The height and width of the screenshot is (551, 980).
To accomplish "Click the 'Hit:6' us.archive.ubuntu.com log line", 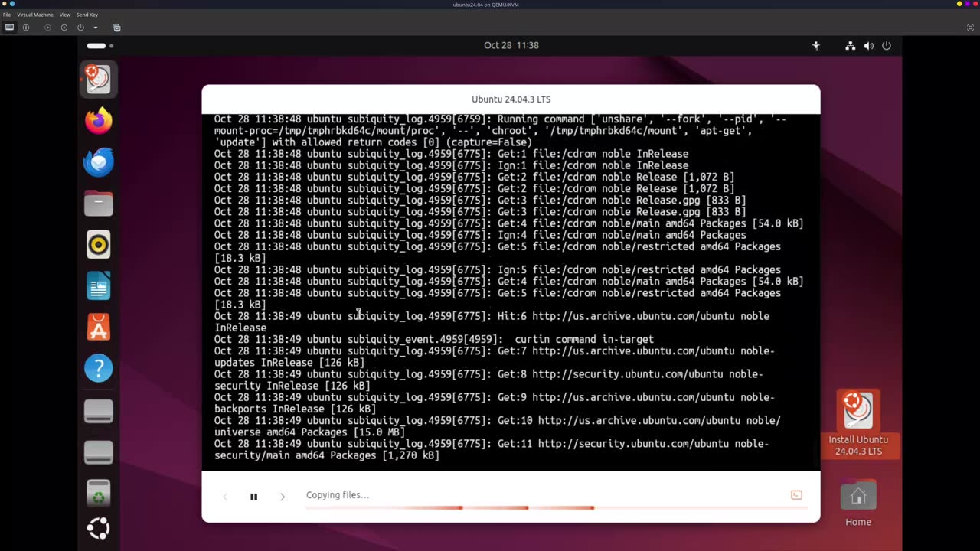I will [492, 321].
